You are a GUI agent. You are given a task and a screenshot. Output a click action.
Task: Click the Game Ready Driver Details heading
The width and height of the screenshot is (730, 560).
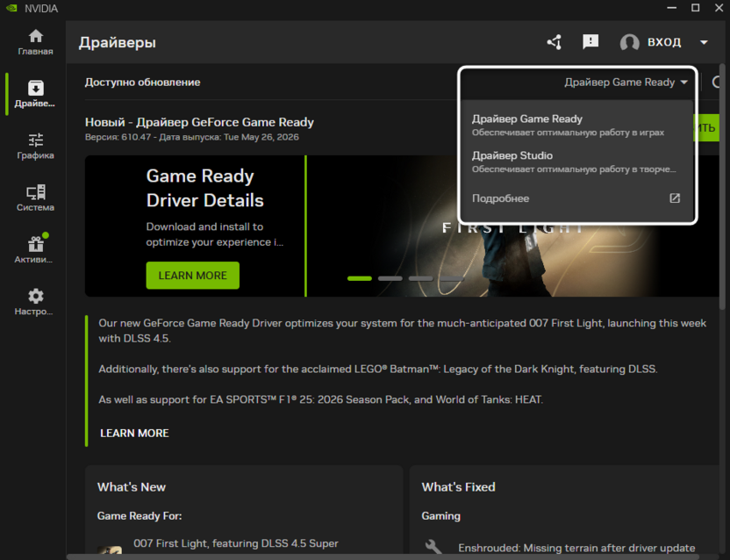(204, 188)
